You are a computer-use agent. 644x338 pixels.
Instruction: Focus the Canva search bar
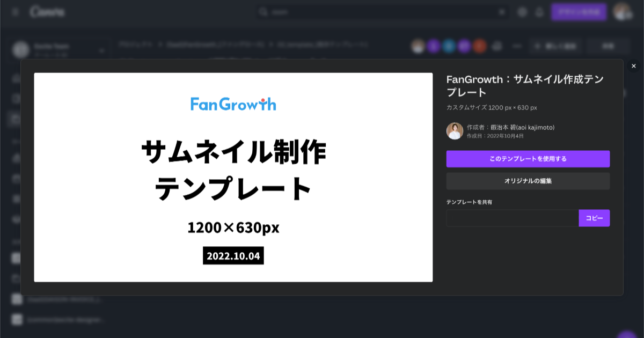tap(383, 12)
